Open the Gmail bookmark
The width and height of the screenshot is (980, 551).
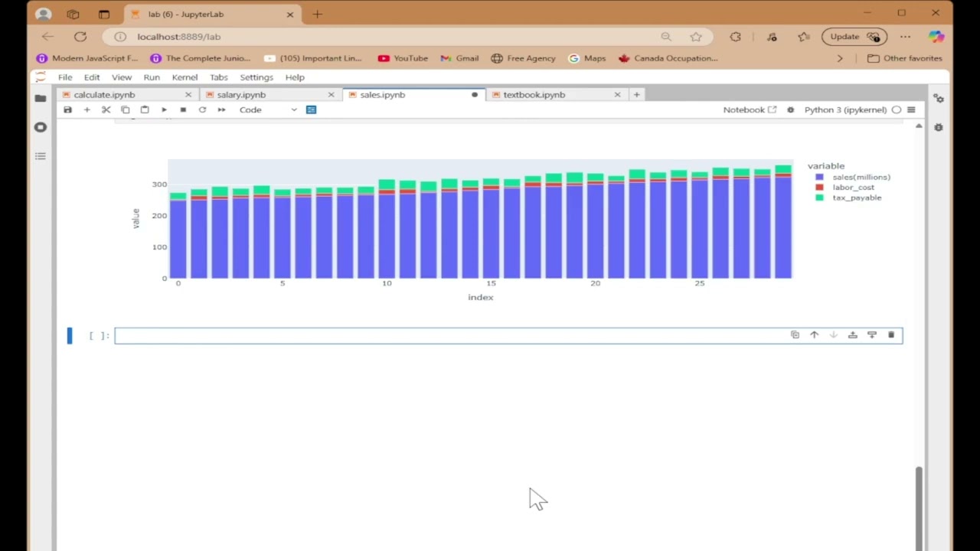(459, 58)
